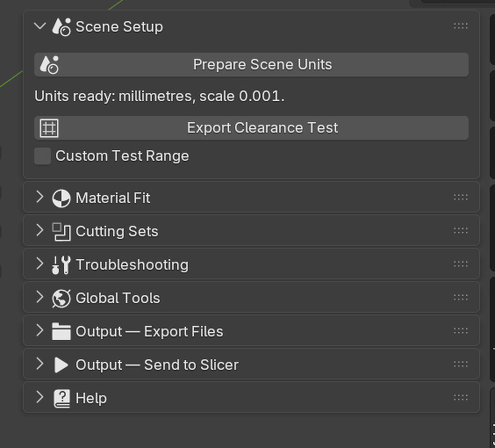Image resolution: width=495 pixels, height=448 pixels.
Task: Click the Cutting Sets panel icon
Action: coord(61,232)
